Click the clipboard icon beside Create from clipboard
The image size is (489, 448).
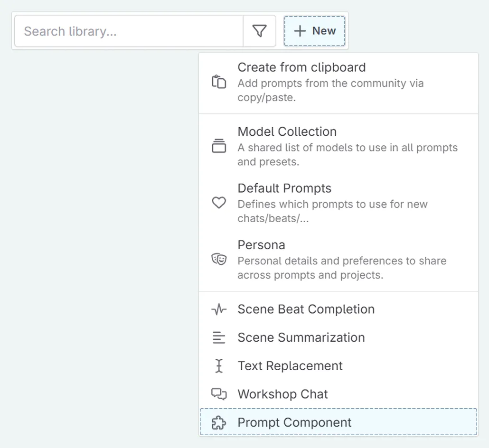coord(218,82)
